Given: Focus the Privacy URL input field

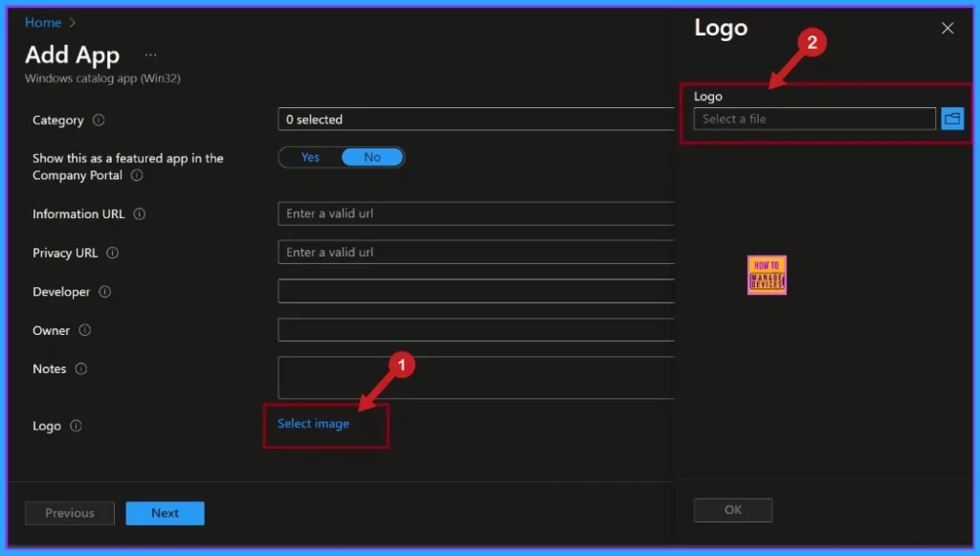Looking at the screenshot, I should [x=477, y=253].
